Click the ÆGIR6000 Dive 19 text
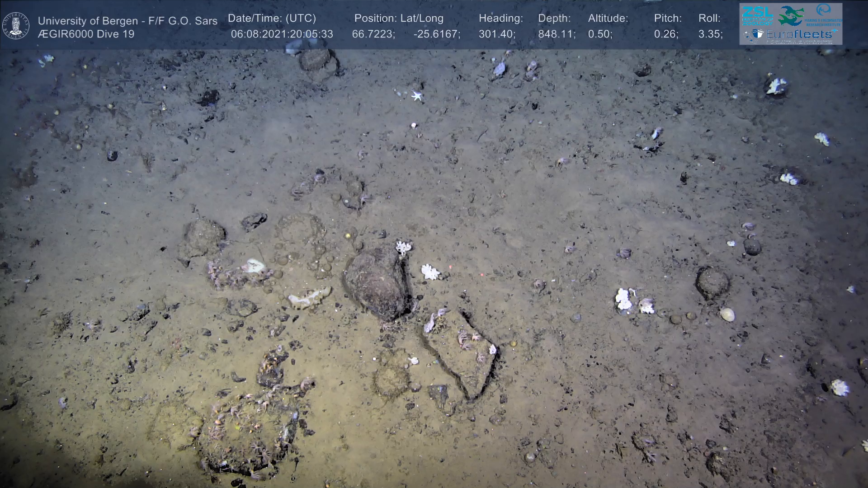 [86, 34]
